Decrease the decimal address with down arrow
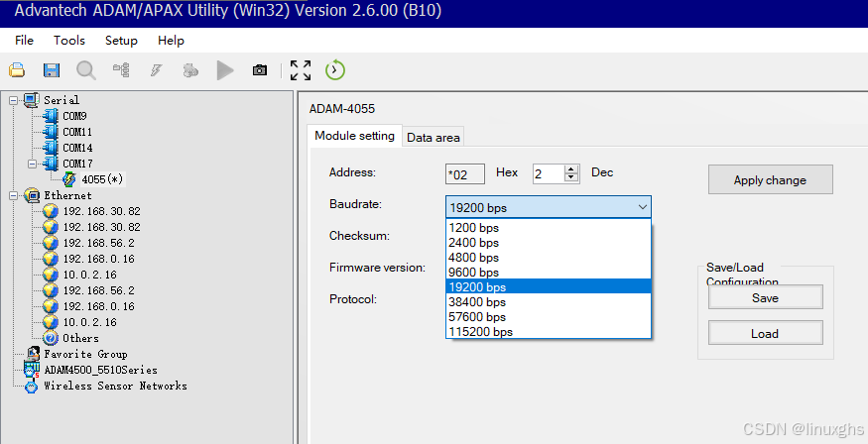Image resolution: width=868 pixels, height=444 pixels. click(x=571, y=178)
